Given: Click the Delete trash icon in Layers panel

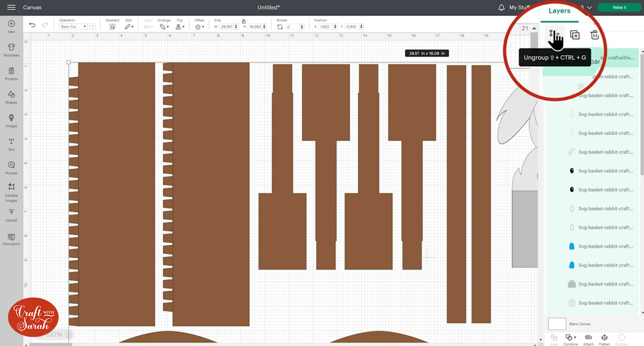Looking at the screenshot, I should point(595,35).
